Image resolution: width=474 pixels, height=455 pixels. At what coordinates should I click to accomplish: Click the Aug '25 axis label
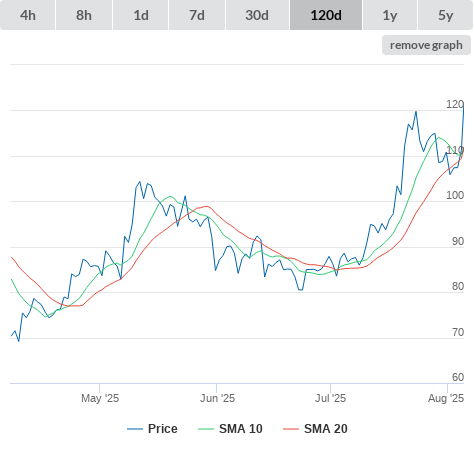pos(446,398)
